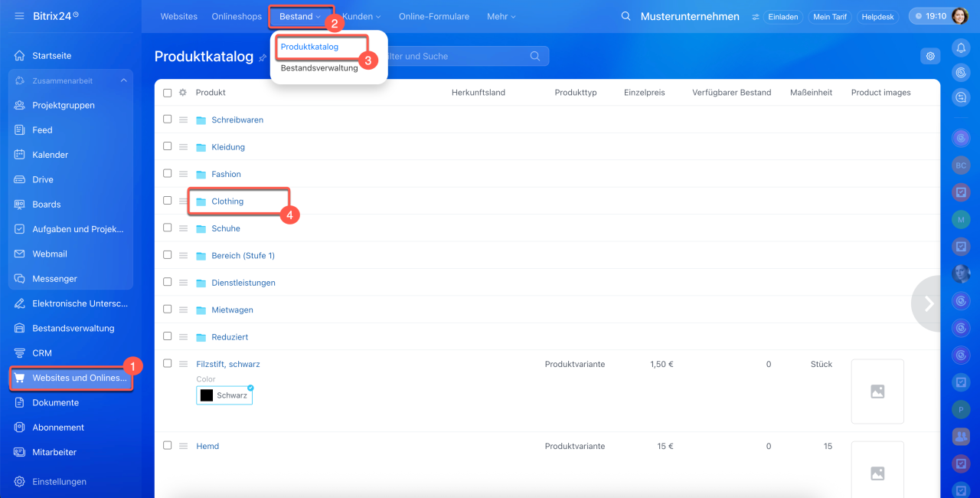Click the Mein Tarif button
The image size is (980, 498).
pos(829,16)
